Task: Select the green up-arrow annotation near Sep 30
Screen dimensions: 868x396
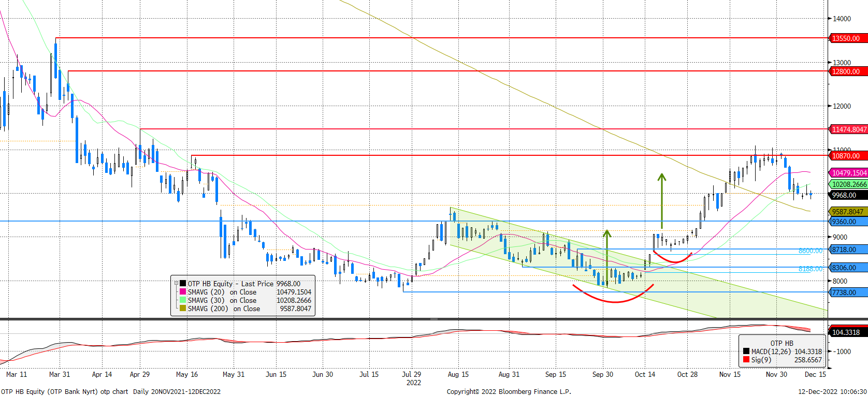Action: (606, 257)
